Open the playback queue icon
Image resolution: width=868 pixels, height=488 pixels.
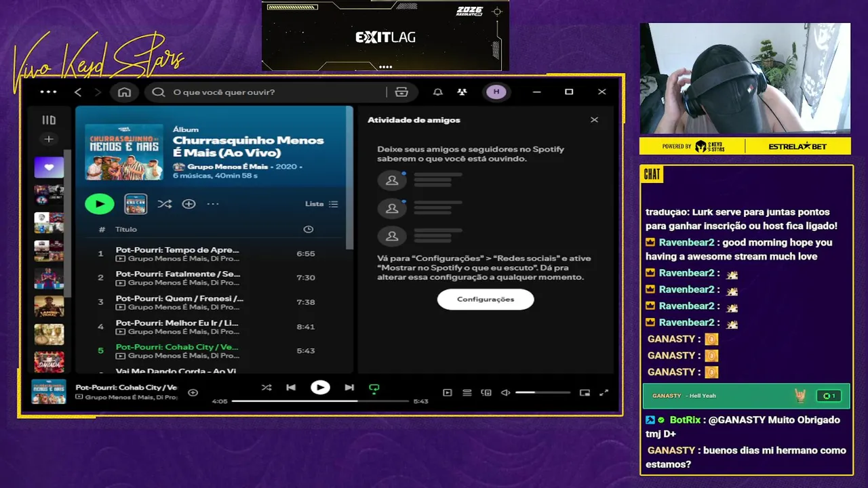(x=467, y=392)
